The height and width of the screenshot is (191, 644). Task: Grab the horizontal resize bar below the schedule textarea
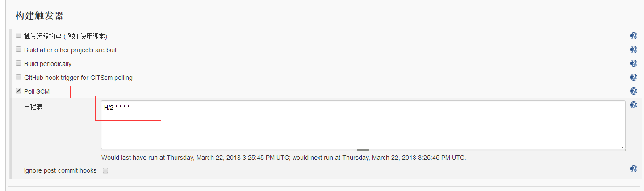[363, 150]
